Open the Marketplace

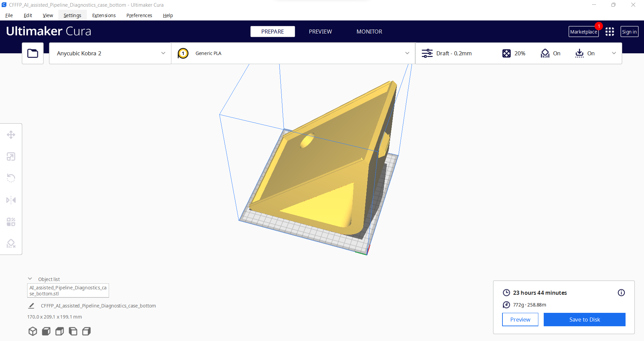(584, 32)
